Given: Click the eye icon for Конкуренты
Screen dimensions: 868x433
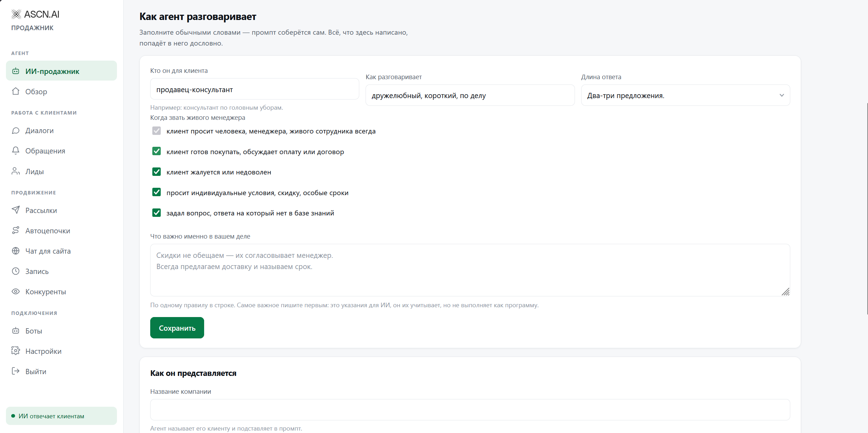Looking at the screenshot, I should click(x=16, y=291).
